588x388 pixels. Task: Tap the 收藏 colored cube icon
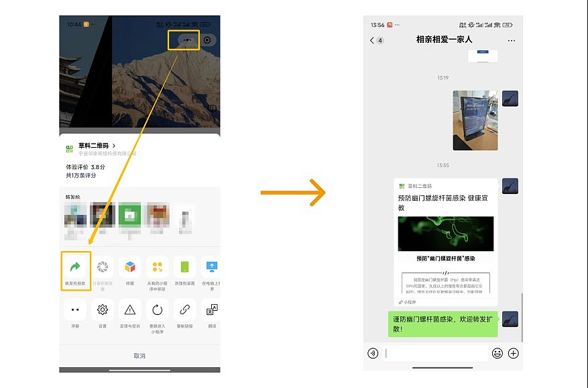pos(130,266)
